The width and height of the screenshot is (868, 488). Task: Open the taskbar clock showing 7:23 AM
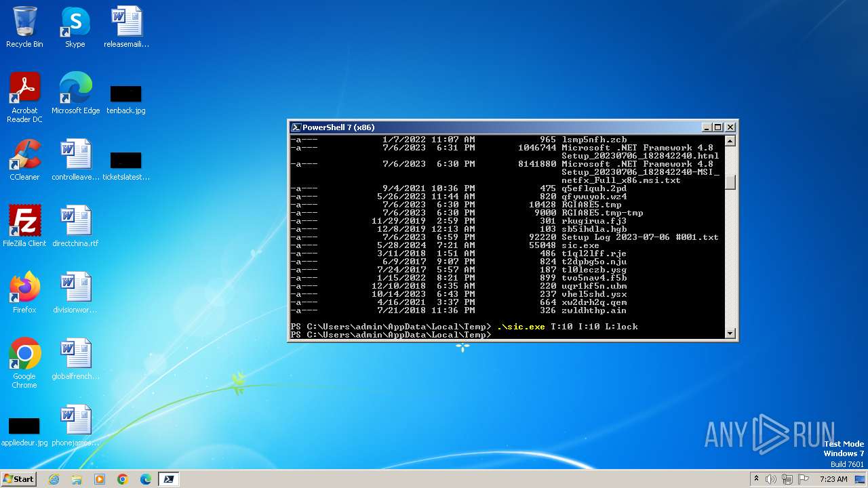(833, 479)
